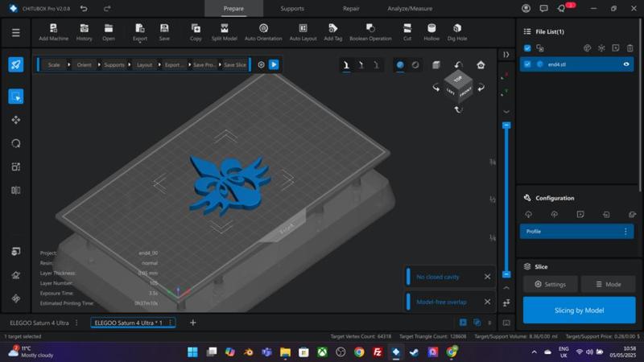Click the Add Machine tool
644x362 pixels.
[53, 32]
